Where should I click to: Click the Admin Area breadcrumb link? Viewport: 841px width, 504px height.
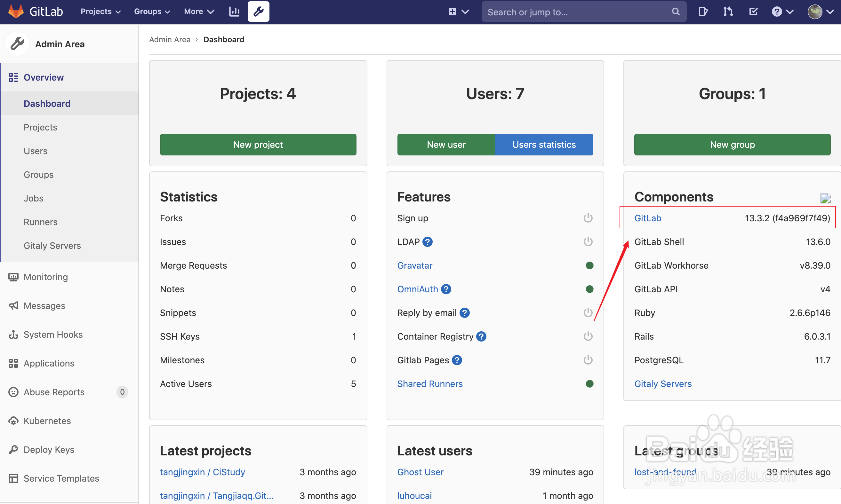pos(170,39)
